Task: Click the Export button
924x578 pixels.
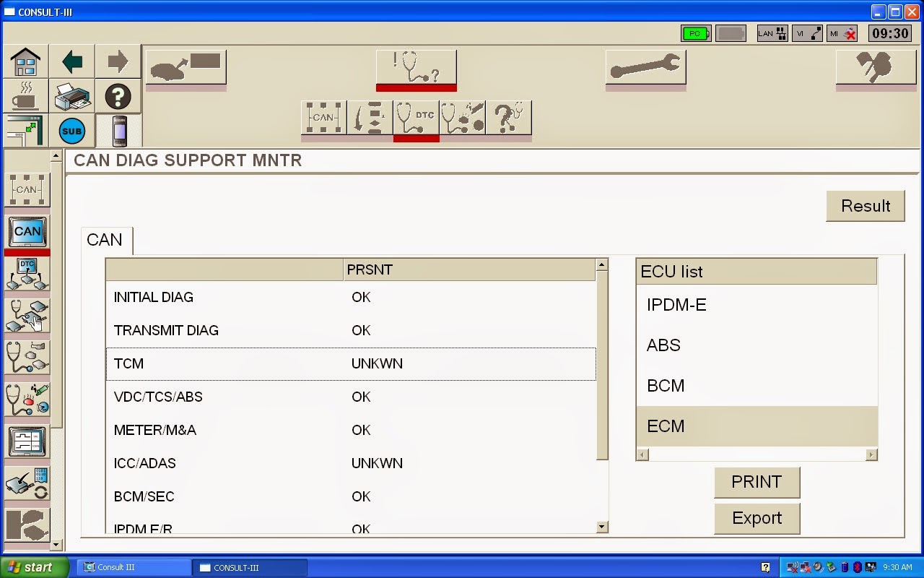Action: tap(757, 518)
